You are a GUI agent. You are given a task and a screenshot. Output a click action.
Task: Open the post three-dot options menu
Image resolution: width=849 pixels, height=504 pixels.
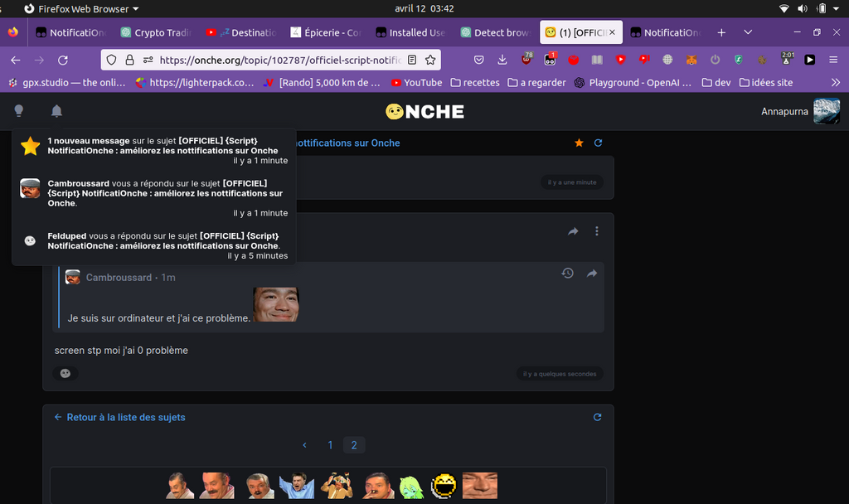click(597, 231)
